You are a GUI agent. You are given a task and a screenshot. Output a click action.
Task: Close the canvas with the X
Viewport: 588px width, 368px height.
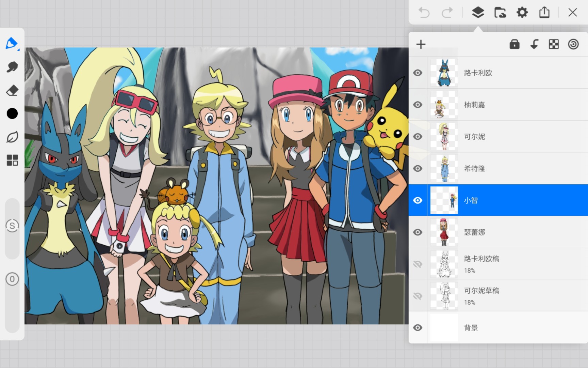[x=573, y=13]
